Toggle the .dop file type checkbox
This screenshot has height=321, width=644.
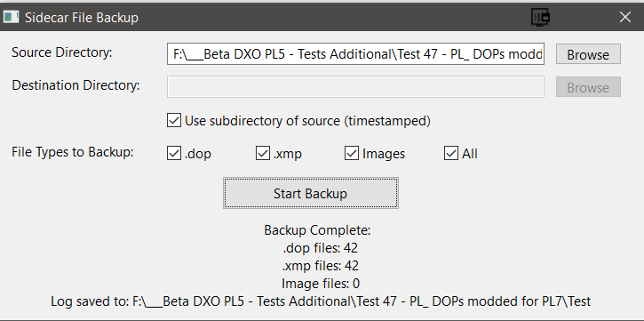tap(174, 153)
